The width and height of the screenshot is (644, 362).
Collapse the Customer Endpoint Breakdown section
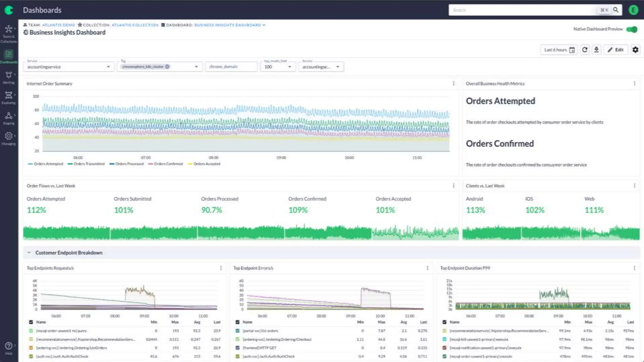coord(29,253)
